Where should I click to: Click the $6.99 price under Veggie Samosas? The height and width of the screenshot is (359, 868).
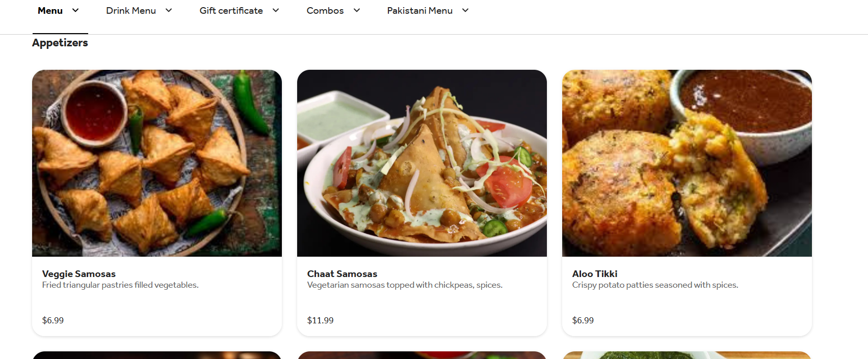52,320
